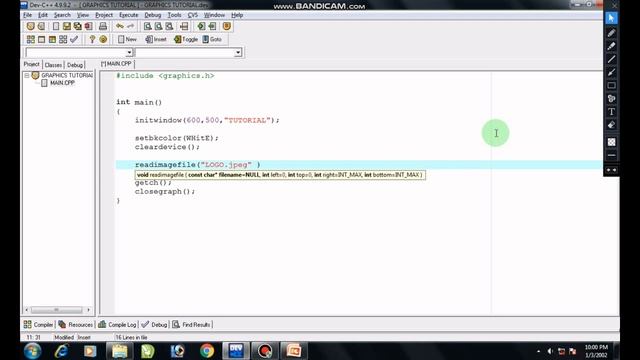
Task: Select the MAIN.CPP editor tab
Action: pyautogui.click(x=117, y=64)
